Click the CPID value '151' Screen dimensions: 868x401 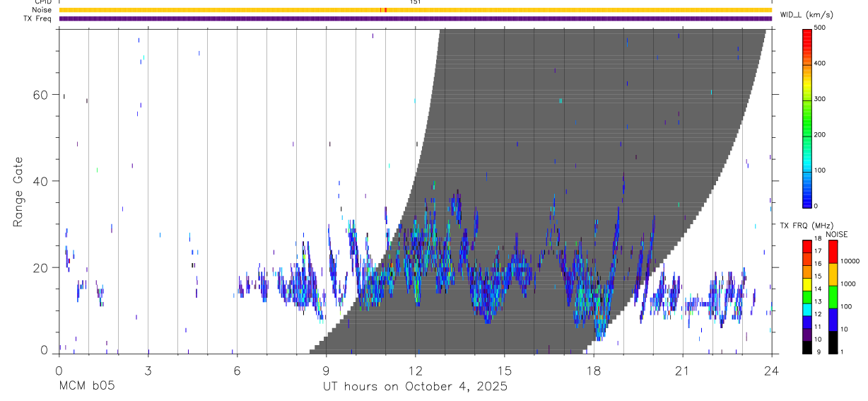coord(415,2)
